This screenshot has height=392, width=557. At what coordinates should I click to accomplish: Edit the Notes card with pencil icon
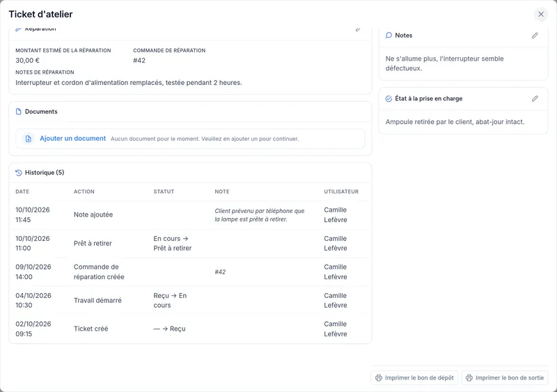pos(535,36)
